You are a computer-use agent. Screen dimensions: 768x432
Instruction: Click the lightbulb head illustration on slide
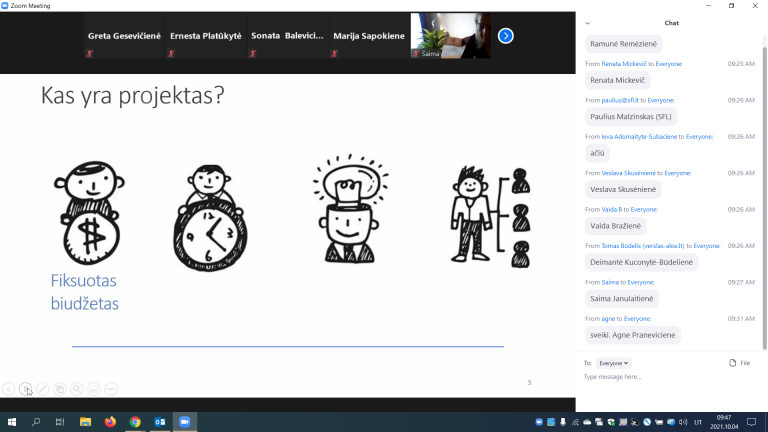tap(350, 209)
